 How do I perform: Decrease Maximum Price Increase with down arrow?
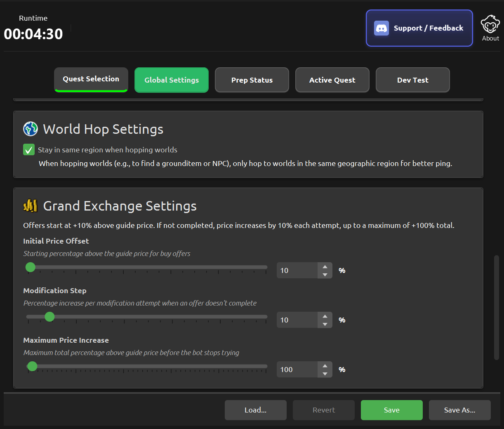[x=325, y=374]
